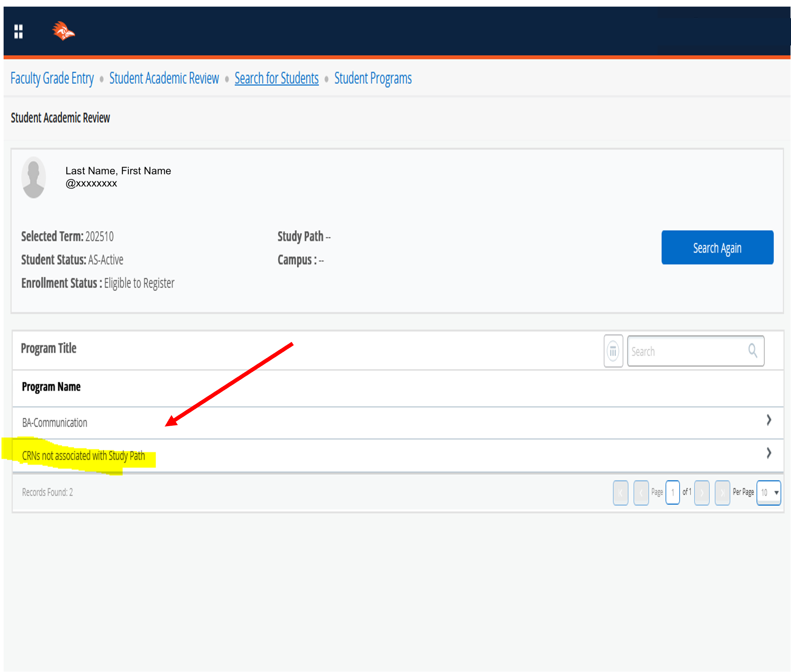
Task: Open Faculty Grade Entry breadcrumb
Action: coord(52,78)
